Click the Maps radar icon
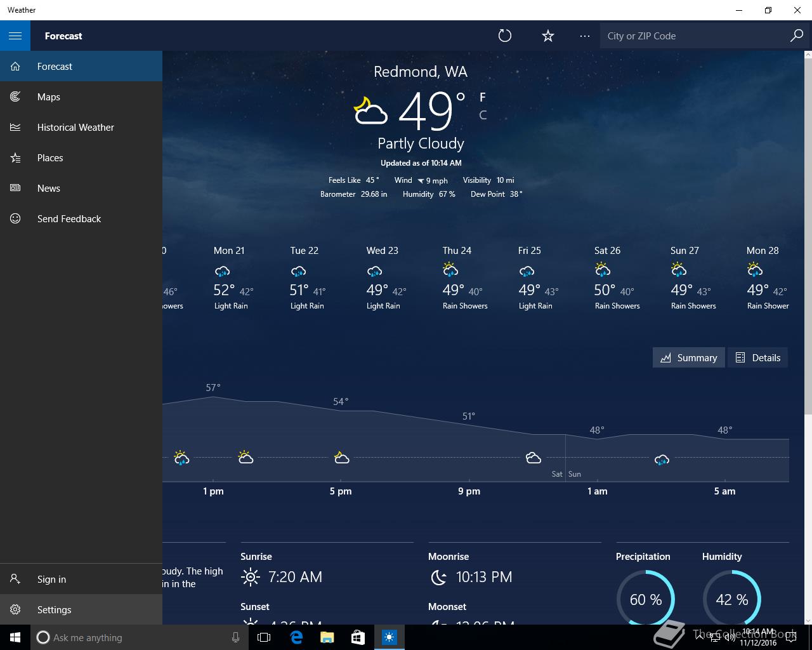 [x=15, y=96]
